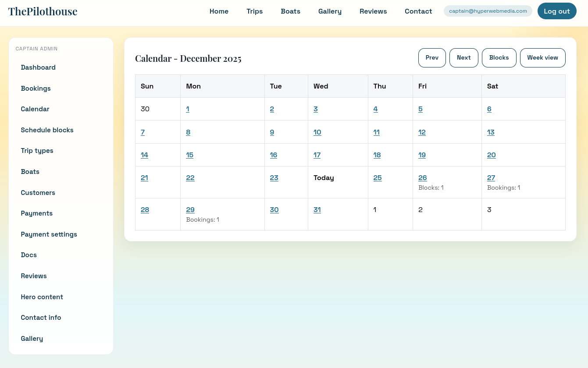This screenshot has width=588, height=368.
Task: Advance to the next month
Action: [x=463, y=57]
